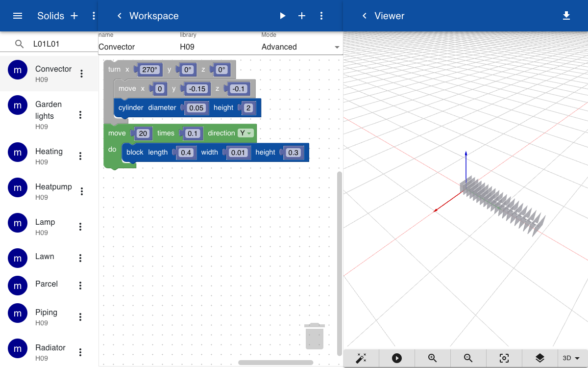Image resolution: width=588 pixels, height=368 pixels.
Task: Open layers options in Viewer toolbar
Action: pyautogui.click(x=540, y=358)
